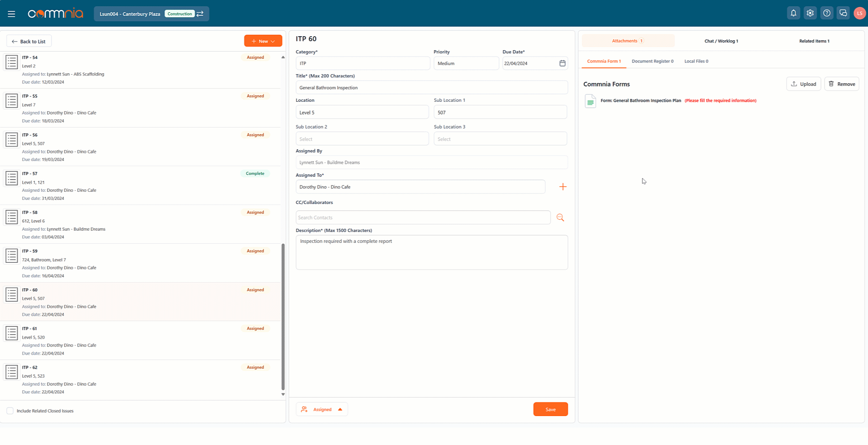This screenshot has width=868, height=445.
Task: Open the Sub Location 3 select box
Action: click(500, 139)
